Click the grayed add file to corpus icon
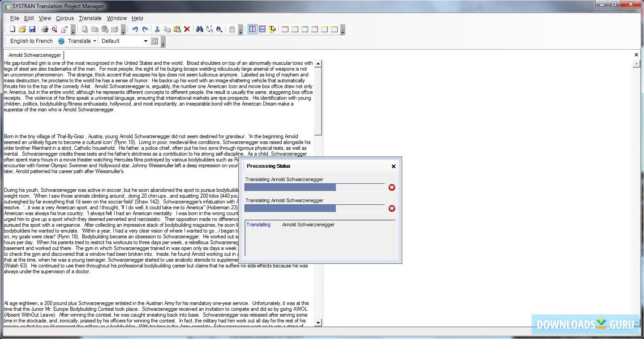Screen dimensions: 644x339 [x=85, y=30]
